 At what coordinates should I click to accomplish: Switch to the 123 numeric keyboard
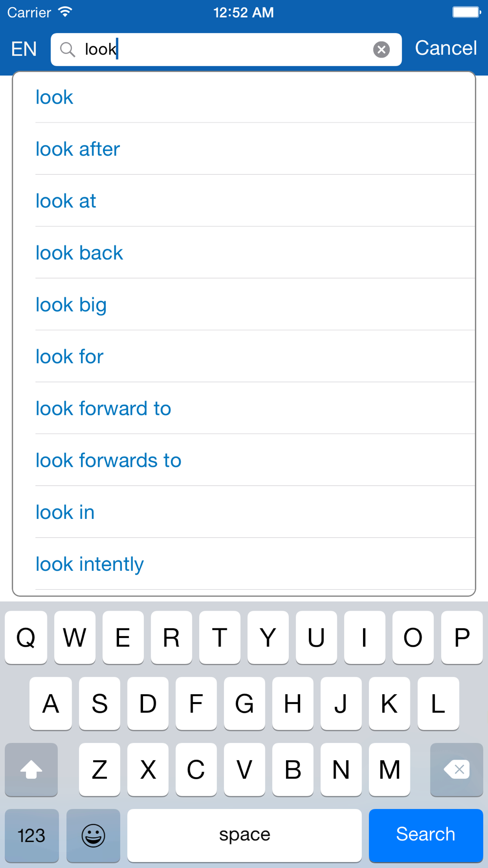[32, 835]
